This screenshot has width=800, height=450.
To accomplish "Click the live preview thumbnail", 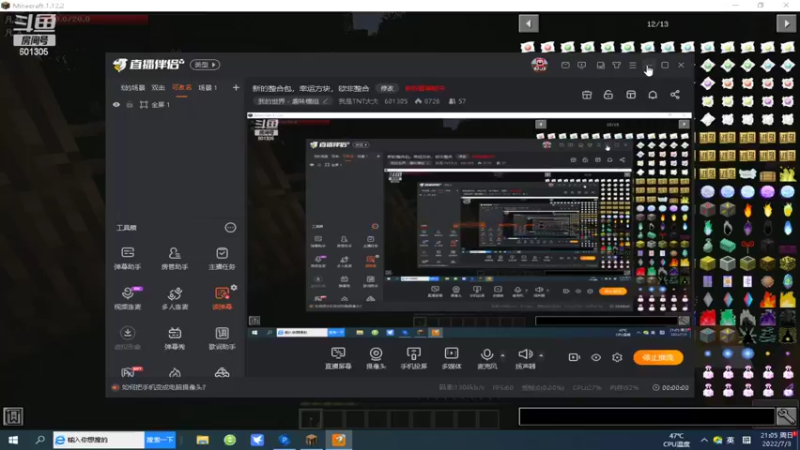I will pyautogui.click(x=469, y=226).
